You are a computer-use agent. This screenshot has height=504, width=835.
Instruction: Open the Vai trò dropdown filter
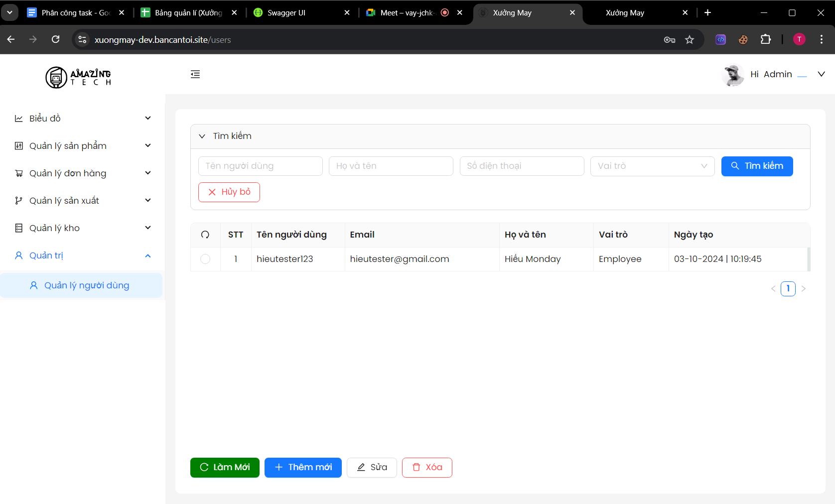pyautogui.click(x=652, y=166)
